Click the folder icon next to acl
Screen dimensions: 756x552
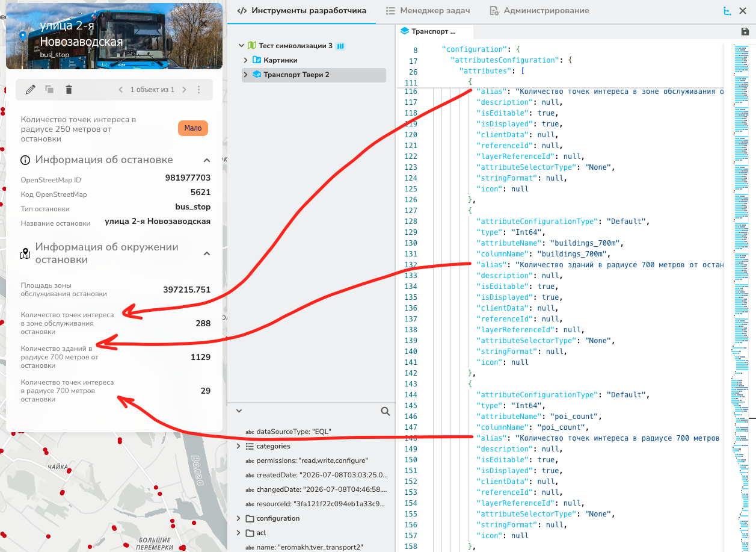coord(250,533)
